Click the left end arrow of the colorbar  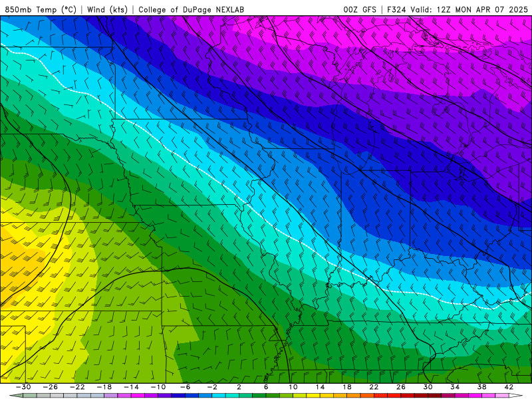[x=16, y=395]
